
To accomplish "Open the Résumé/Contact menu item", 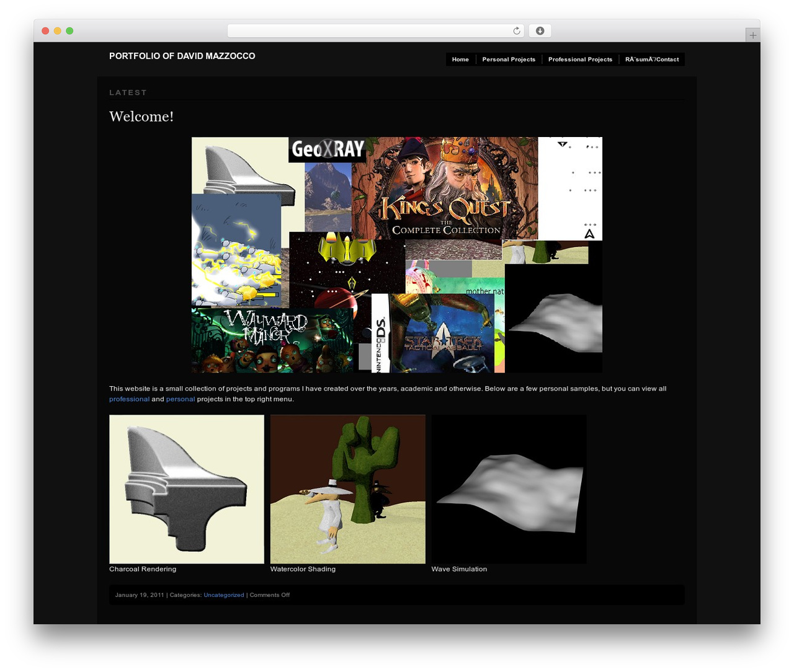I will pos(652,60).
